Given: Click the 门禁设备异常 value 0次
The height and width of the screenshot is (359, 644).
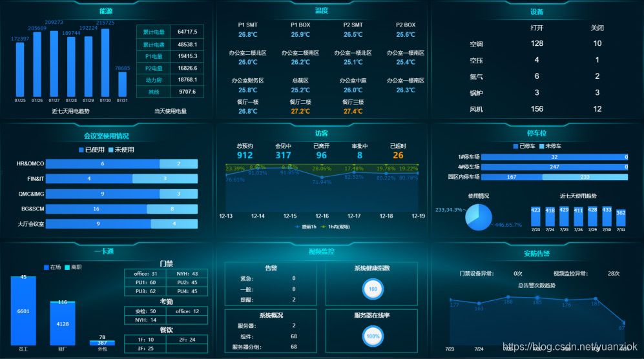Looking at the screenshot, I should point(518,274).
